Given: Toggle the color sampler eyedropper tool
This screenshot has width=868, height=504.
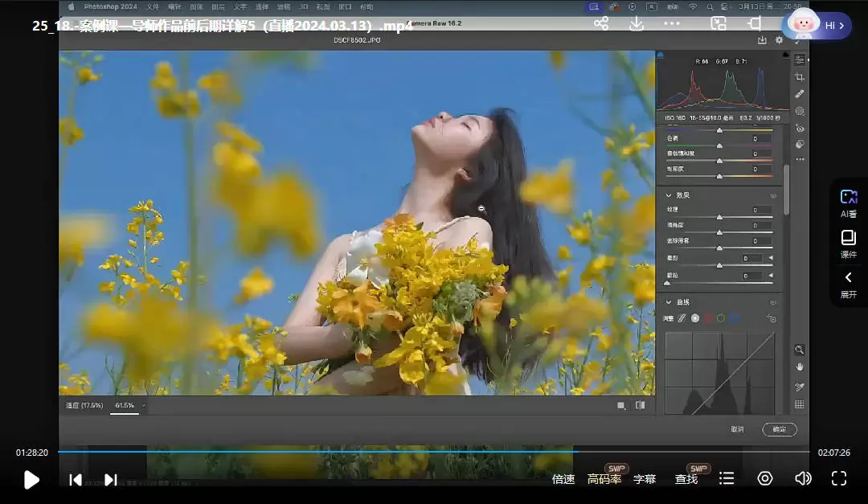Looking at the screenshot, I should (x=800, y=387).
